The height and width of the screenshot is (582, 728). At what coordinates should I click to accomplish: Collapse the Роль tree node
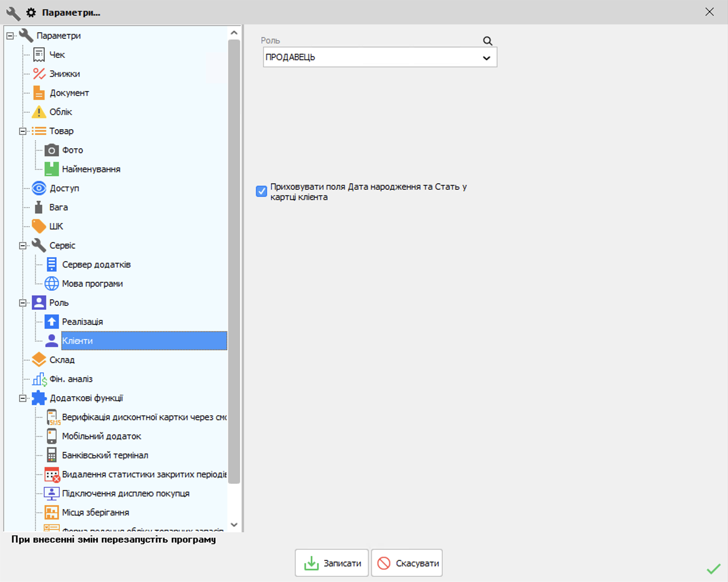(x=23, y=303)
